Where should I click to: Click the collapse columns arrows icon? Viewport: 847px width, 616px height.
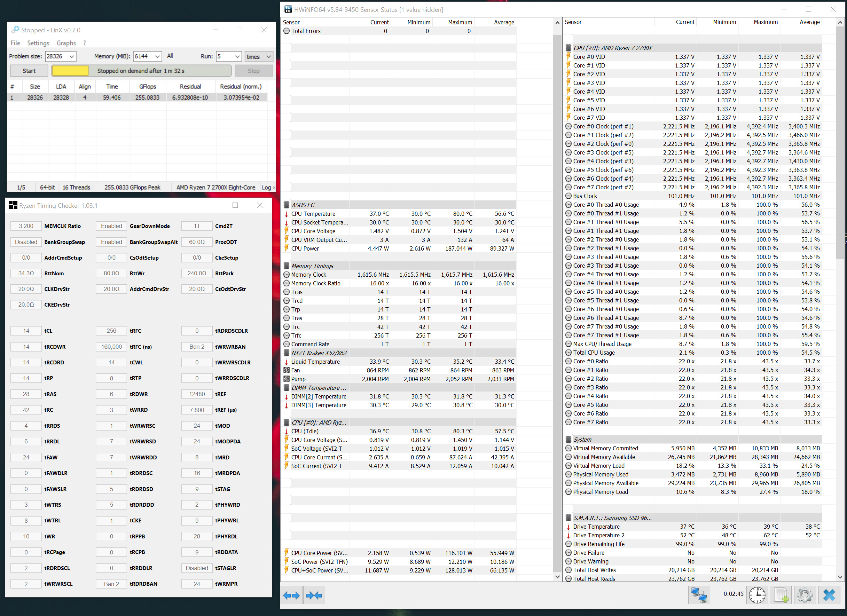click(x=314, y=595)
